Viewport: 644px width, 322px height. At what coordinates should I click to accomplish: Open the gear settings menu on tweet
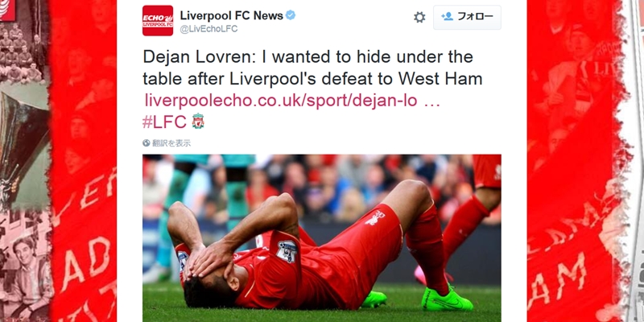[419, 17]
